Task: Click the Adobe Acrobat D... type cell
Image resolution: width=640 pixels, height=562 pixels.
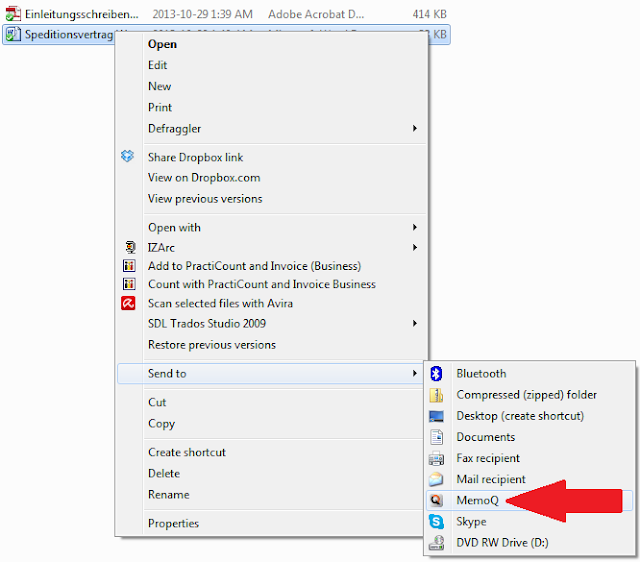Action: (316, 14)
